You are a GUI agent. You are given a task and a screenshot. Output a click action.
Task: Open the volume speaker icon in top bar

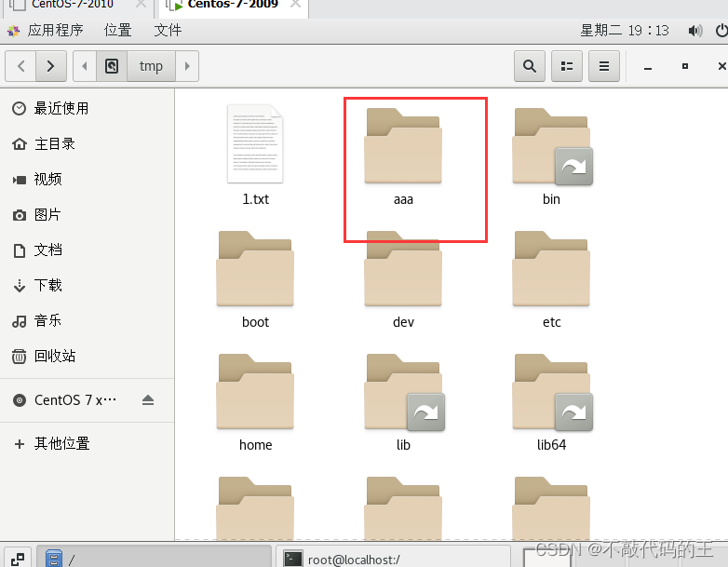coord(695,31)
